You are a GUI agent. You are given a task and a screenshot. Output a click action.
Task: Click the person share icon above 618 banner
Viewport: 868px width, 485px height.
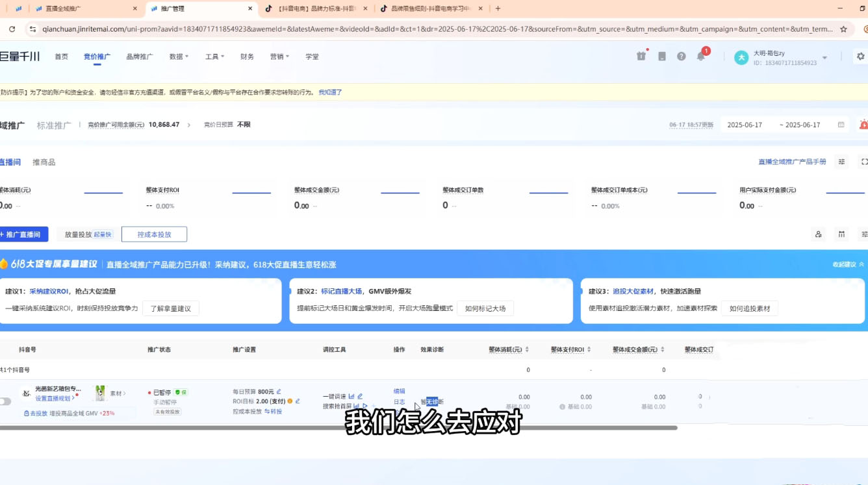(x=818, y=234)
